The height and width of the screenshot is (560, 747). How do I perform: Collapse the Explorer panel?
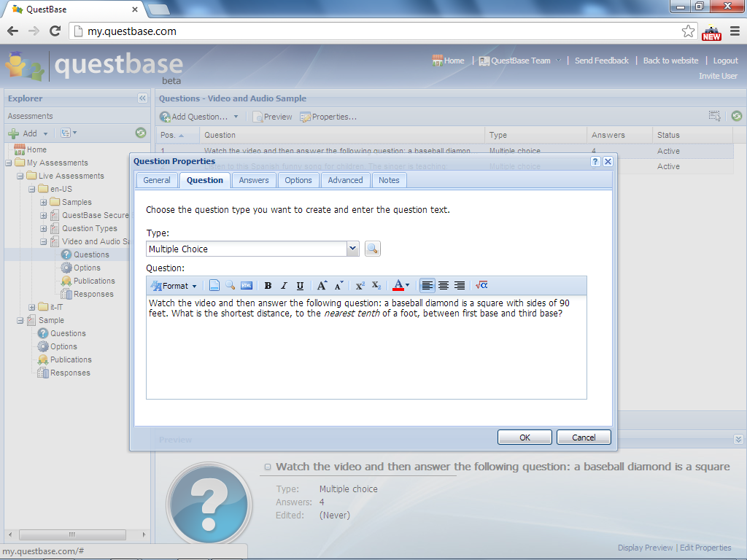point(142,98)
